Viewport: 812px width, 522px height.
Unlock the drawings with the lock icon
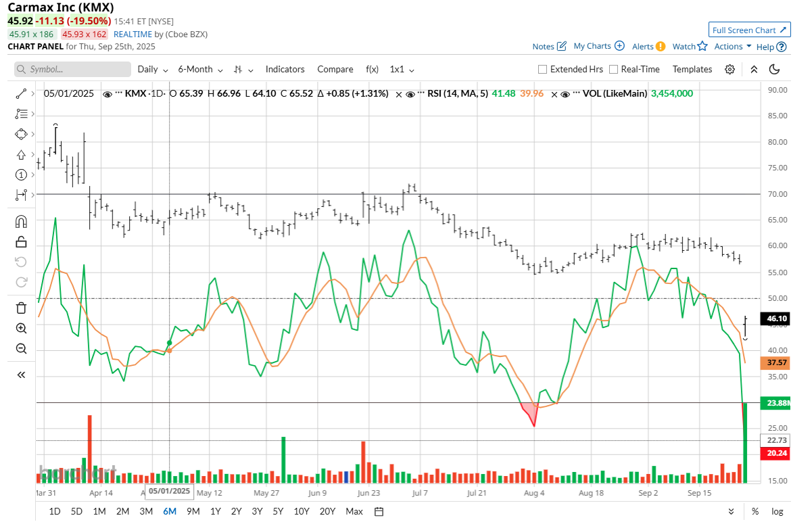pyautogui.click(x=21, y=241)
